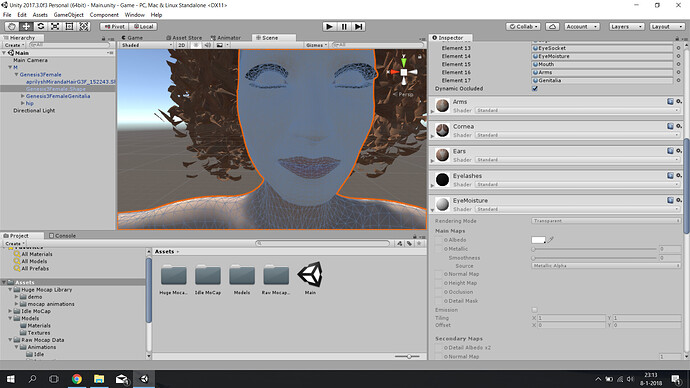
Task: Open the Gizmos dropdown
Action: click(x=316, y=45)
